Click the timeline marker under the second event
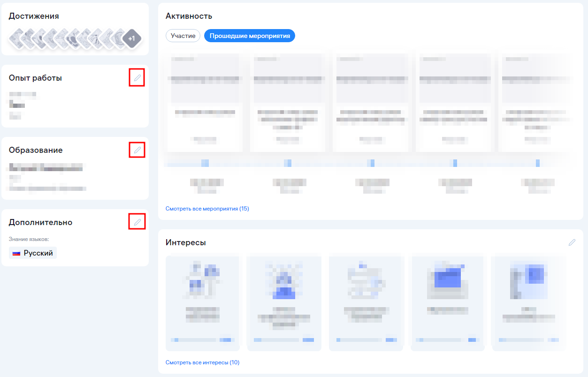The width and height of the screenshot is (588, 377). tap(288, 163)
